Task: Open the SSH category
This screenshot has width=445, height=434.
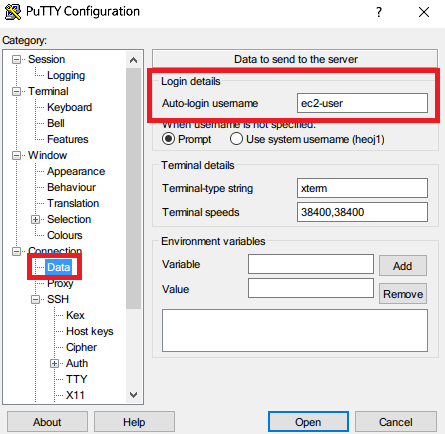Action: 58,299
